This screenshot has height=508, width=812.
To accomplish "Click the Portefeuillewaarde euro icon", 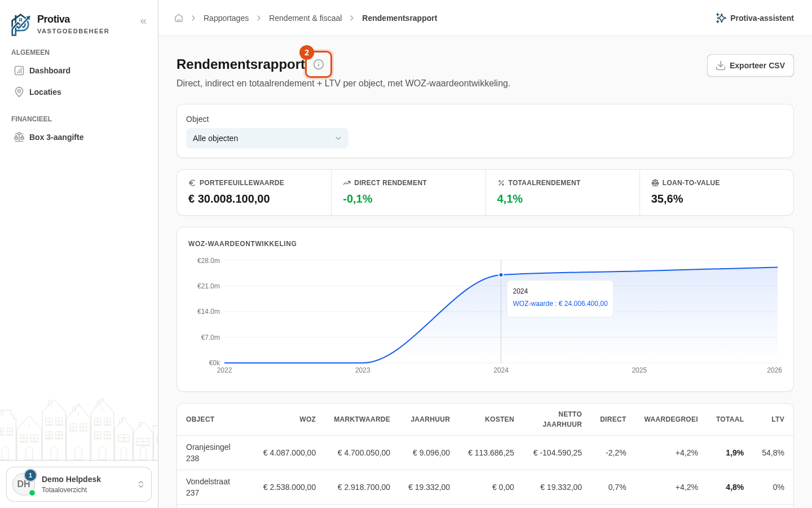I will (192, 183).
